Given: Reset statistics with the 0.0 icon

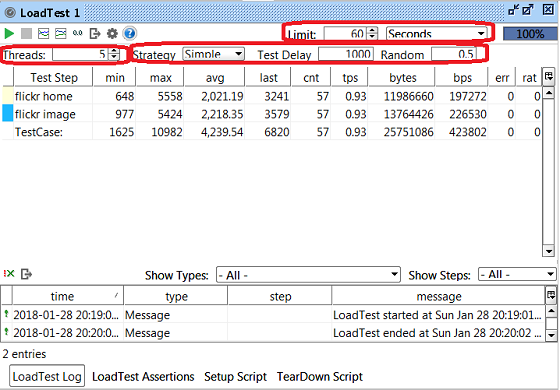Looking at the screenshot, I should pyautogui.click(x=78, y=33).
